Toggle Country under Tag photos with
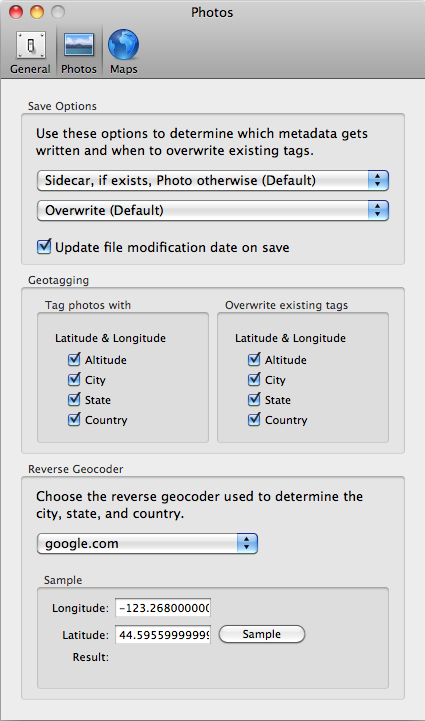 coord(74,420)
